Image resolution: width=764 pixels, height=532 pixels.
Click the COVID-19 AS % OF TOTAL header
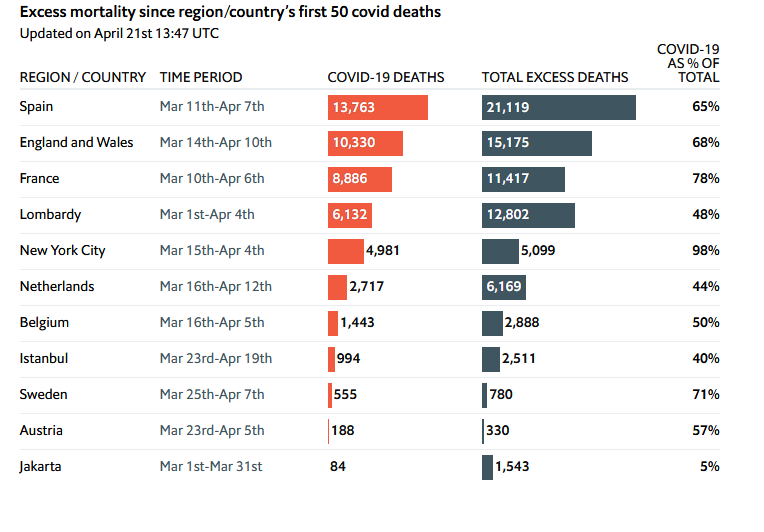(x=688, y=63)
